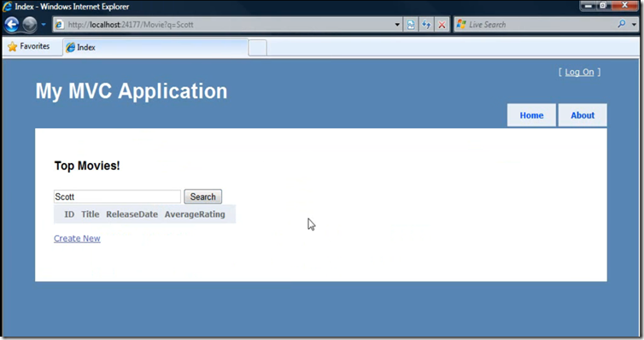The height and width of the screenshot is (340, 644).
Task: Click the ReleaseDate column header
Action: coord(132,214)
